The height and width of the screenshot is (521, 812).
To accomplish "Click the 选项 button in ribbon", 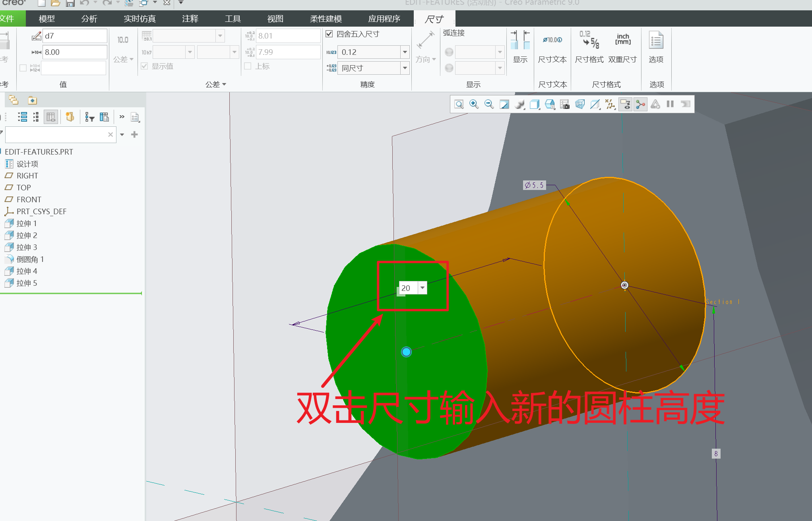I will point(656,47).
